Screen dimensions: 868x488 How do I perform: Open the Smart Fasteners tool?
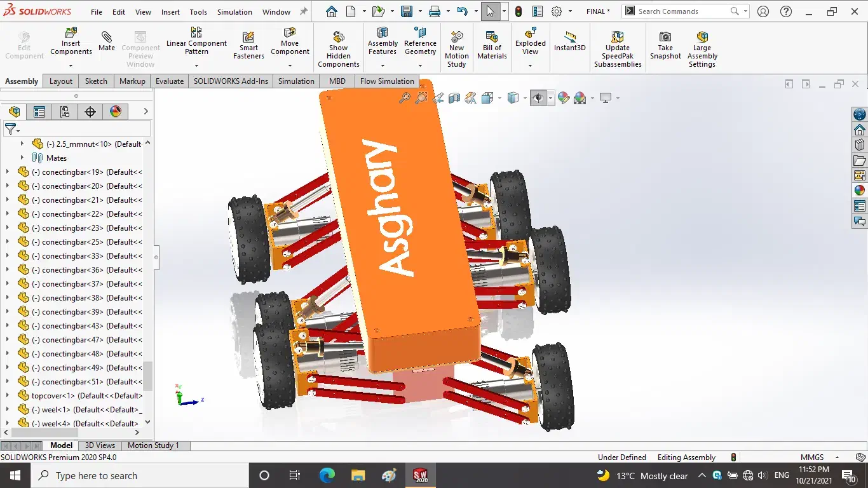[x=248, y=44]
